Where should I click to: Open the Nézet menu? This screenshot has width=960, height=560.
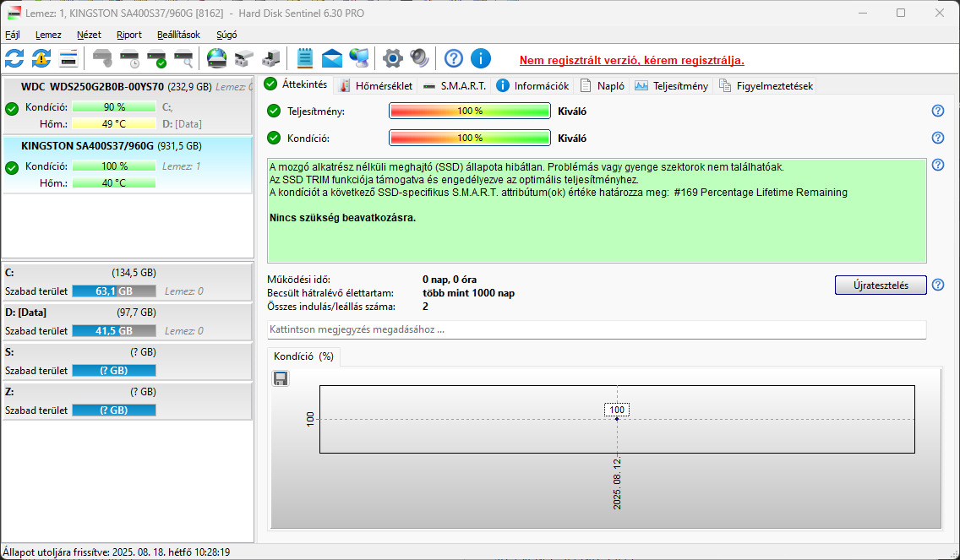[x=89, y=35]
